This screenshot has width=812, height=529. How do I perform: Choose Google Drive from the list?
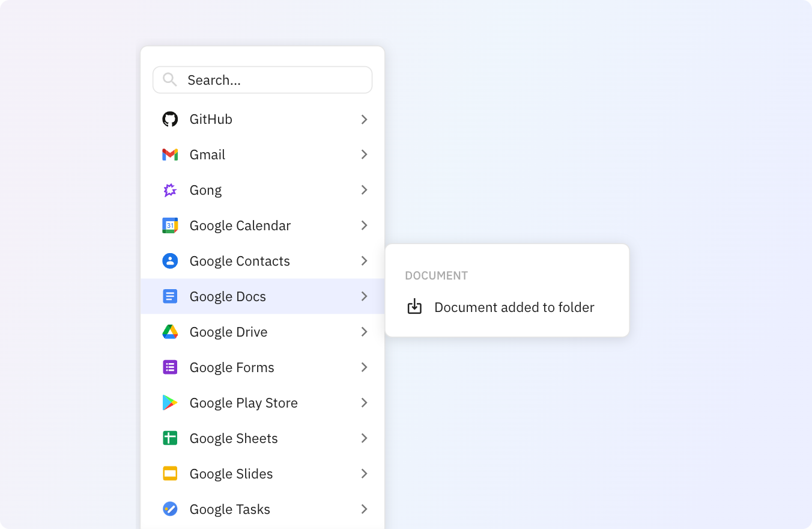point(262,332)
